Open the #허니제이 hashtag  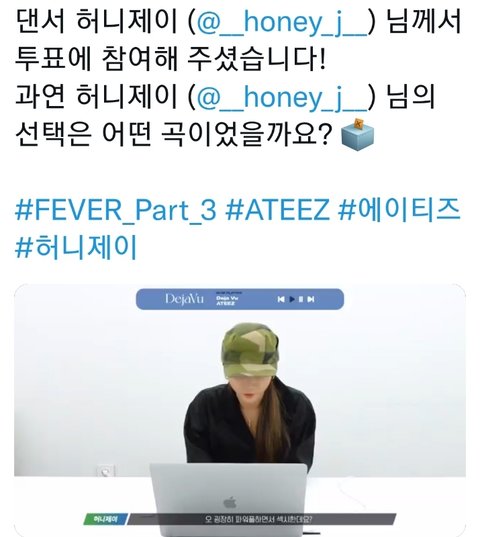[x=76, y=247]
